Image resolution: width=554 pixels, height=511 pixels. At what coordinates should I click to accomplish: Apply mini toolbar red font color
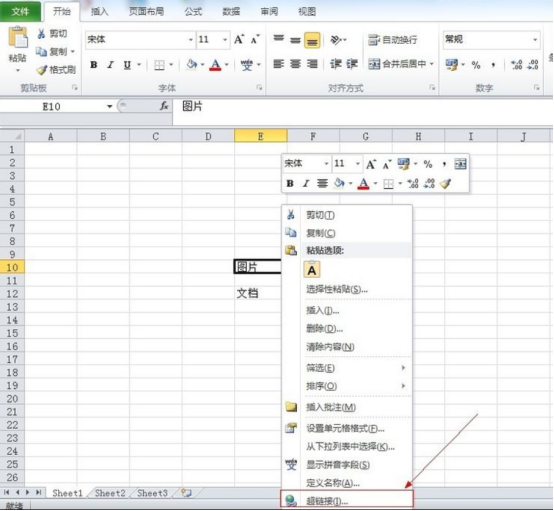[x=363, y=183]
